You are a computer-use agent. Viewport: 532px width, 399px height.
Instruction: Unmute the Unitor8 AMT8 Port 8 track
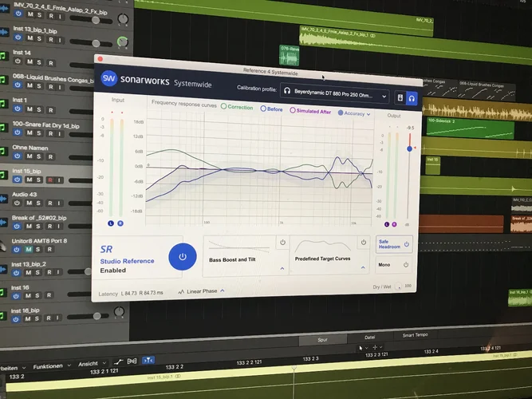pos(29,249)
